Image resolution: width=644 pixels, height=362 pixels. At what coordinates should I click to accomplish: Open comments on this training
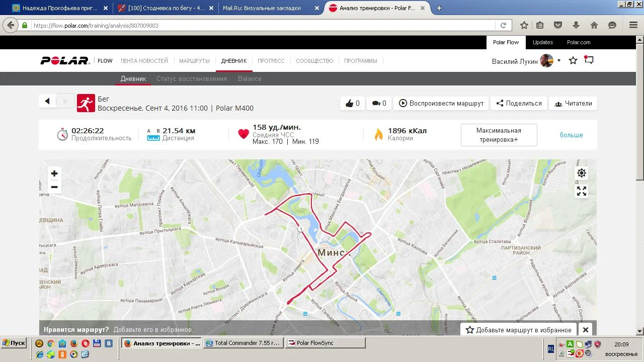pos(379,103)
